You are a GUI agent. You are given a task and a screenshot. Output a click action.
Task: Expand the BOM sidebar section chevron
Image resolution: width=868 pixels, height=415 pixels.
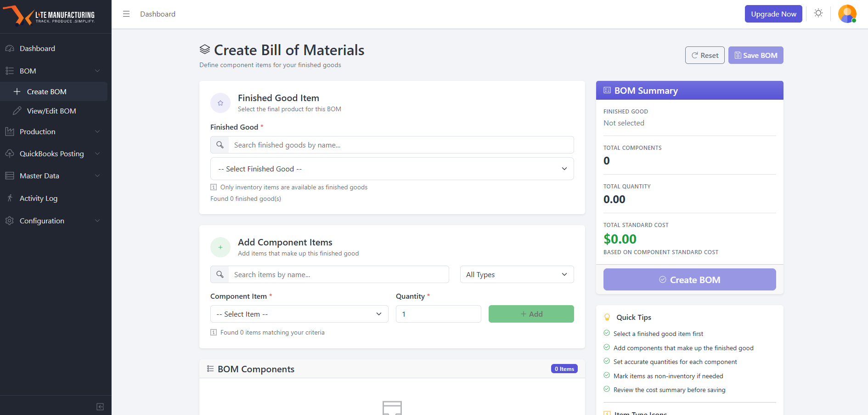click(x=97, y=71)
